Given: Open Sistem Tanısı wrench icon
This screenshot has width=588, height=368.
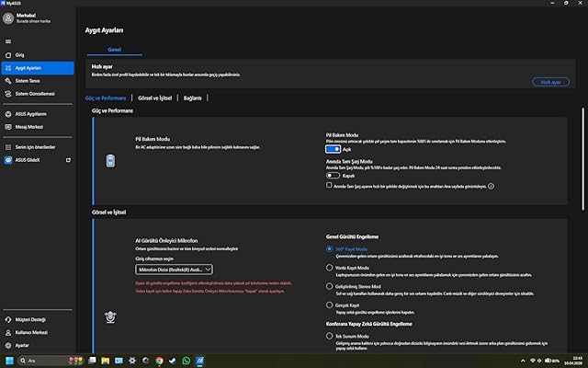Looking at the screenshot, I should tap(8, 81).
